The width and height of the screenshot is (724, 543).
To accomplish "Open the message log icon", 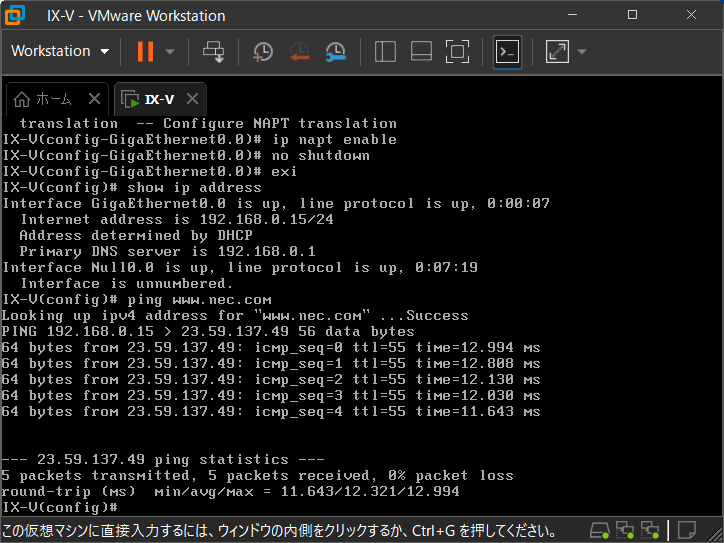I will click(x=686, y=530).
